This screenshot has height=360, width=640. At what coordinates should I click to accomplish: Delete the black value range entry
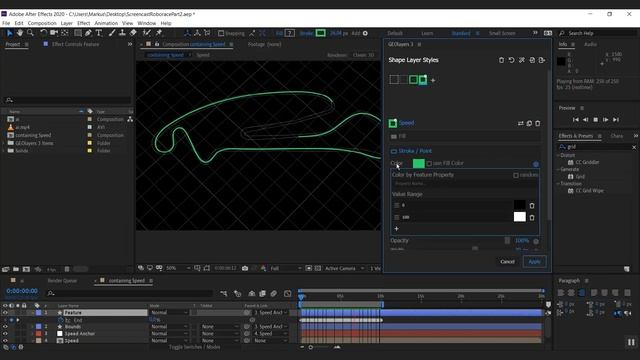pos(532,206)
